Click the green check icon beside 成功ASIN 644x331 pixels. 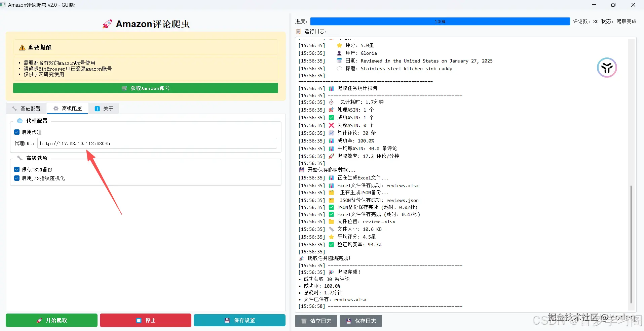331,118
